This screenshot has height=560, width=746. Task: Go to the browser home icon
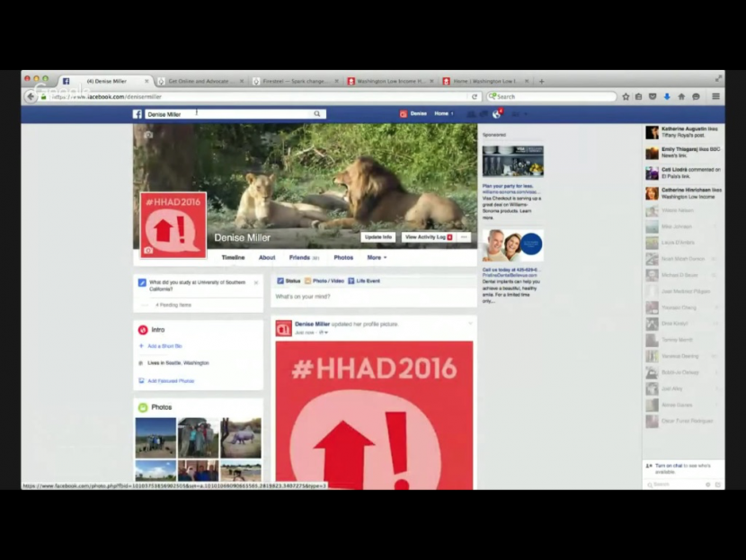(681, 96)
